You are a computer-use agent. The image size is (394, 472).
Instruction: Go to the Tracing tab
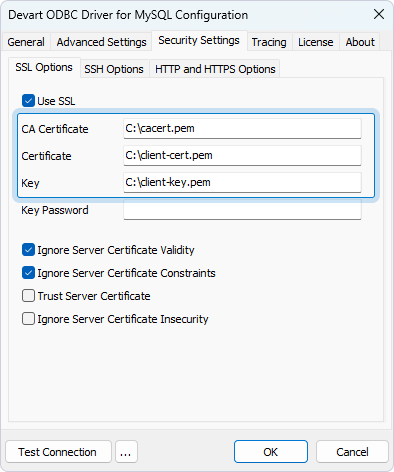coord(269,42)
